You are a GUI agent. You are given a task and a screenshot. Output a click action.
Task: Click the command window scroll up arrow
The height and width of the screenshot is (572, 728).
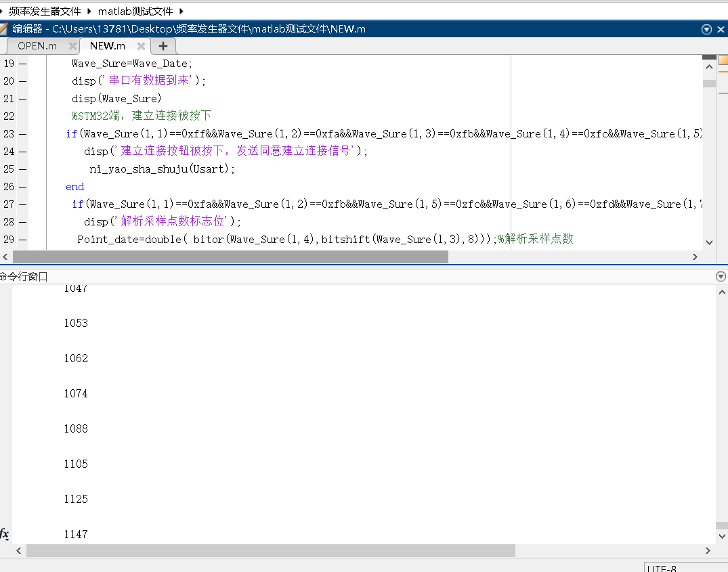(722, 292)
